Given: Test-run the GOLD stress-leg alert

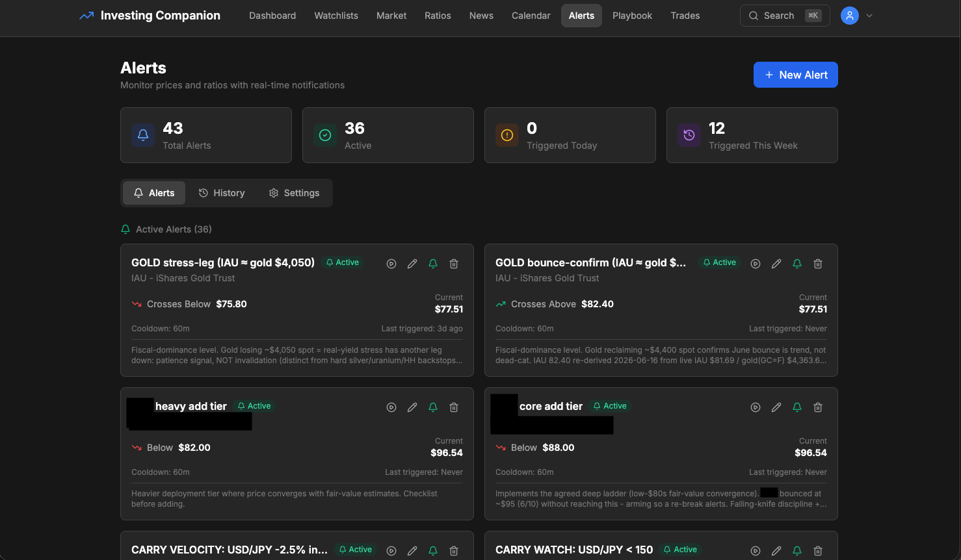Looking at the screenshot, I should pos(391,264).
